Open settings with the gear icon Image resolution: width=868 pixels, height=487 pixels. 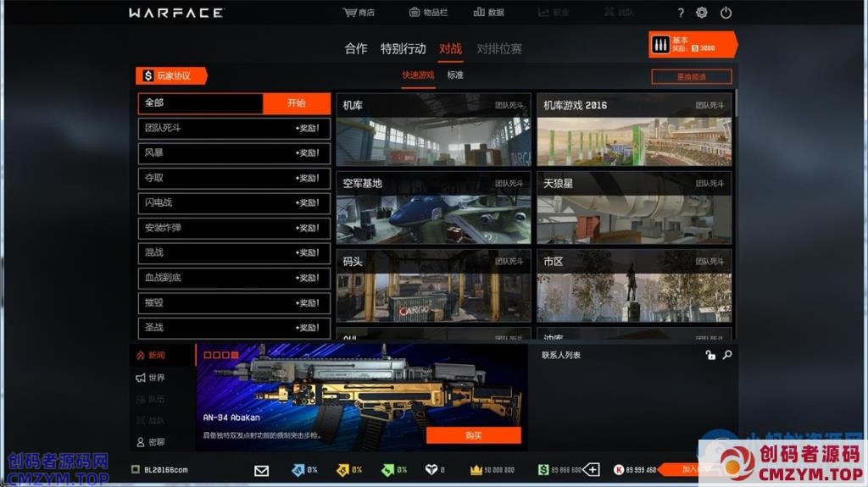tap(702, 13)
